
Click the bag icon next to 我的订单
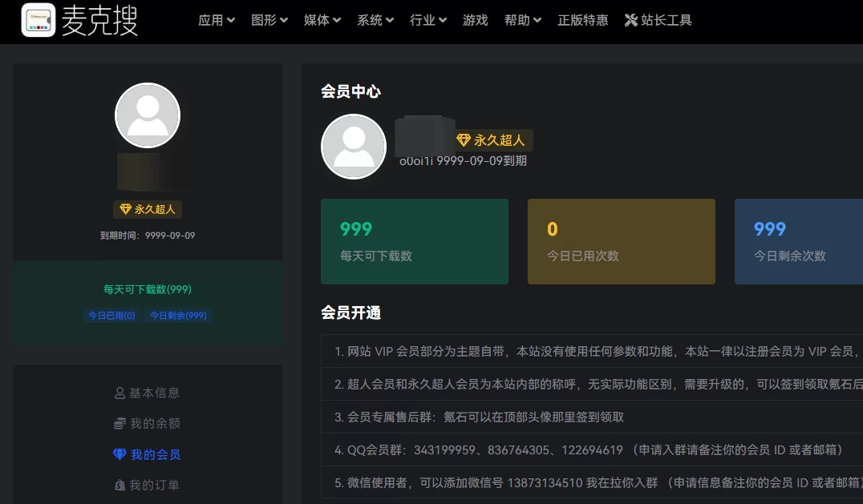[120, 486]
